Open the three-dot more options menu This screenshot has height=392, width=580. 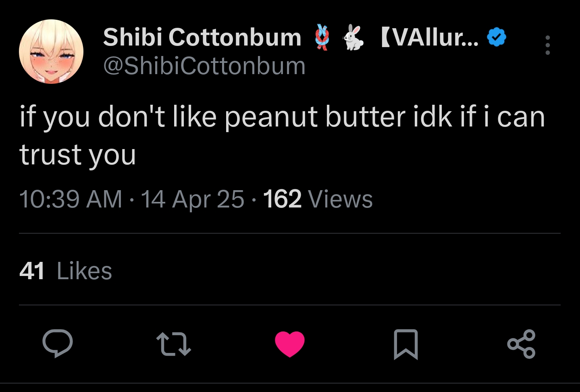coord(547,45)
